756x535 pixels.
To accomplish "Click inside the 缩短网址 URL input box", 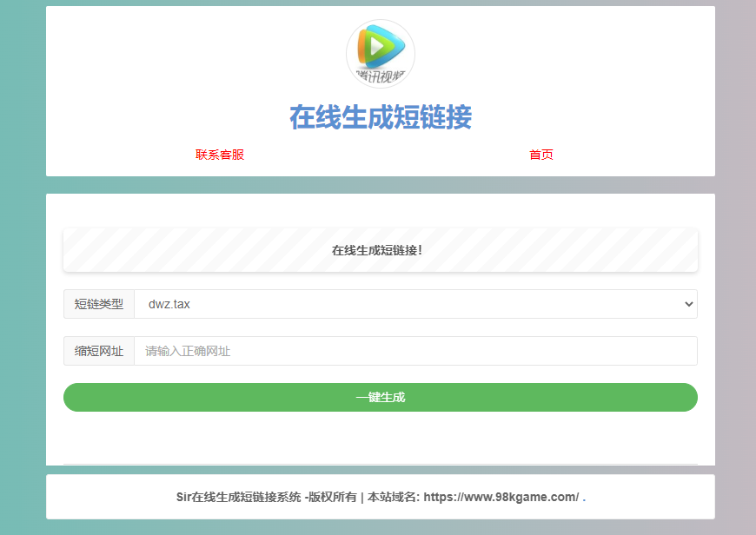I will tap(415, 351).
